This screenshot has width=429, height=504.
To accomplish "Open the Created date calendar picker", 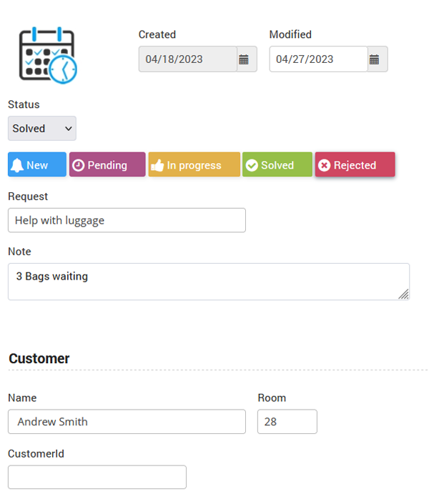I will (x=247, y=59).
